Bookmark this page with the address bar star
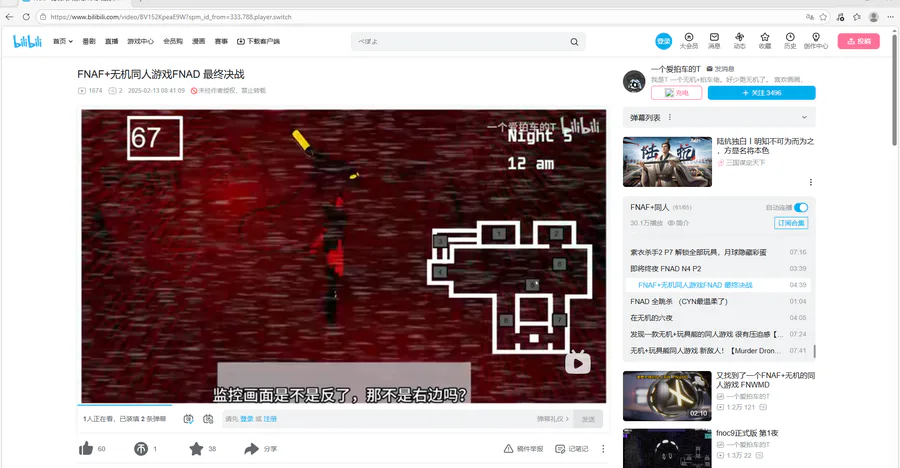The height and width of the screenshot is (468, 900). click(x=823, y=17)
